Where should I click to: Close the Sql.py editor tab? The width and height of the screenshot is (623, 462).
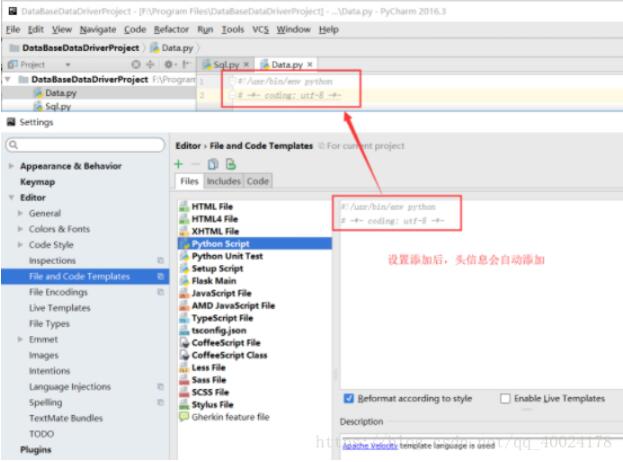point(246,64)
